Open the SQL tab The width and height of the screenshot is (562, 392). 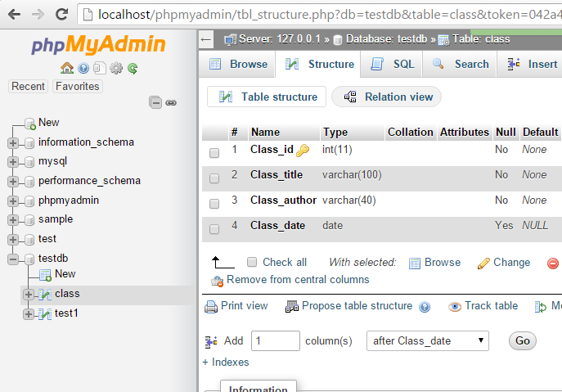click(391, 64)
